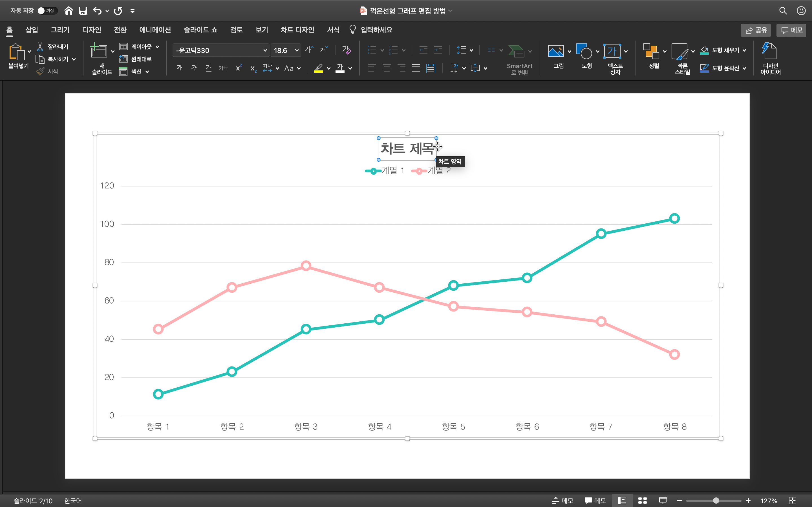Click the Reset (원래대로) layout button
812x507 pixels.
136,59
